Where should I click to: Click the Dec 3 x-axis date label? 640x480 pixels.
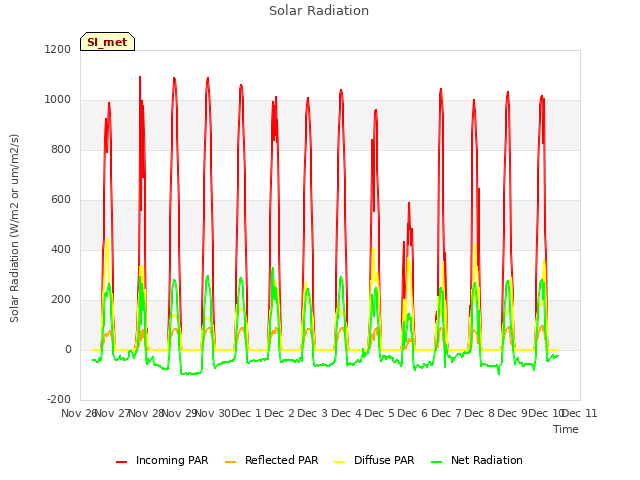coord(313,413)
